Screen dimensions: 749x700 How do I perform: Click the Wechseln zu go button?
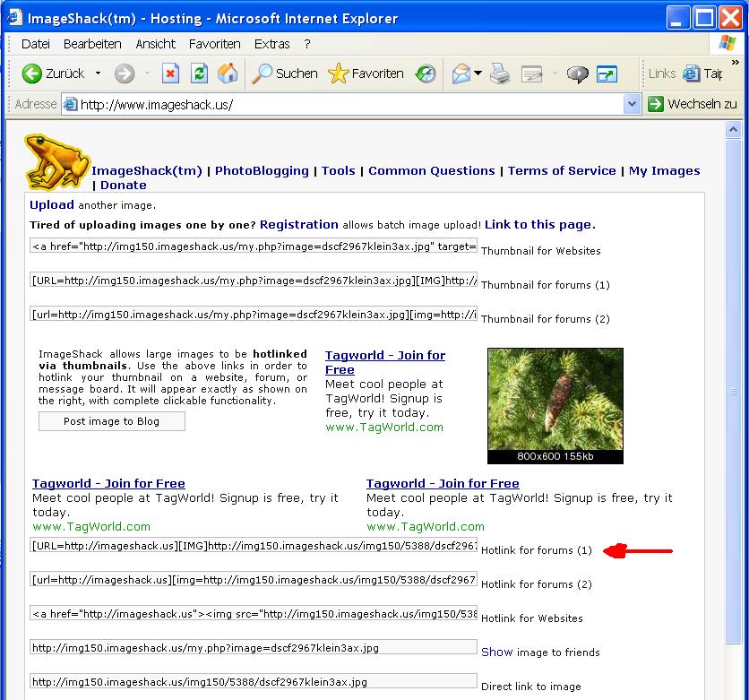(693, 104)
